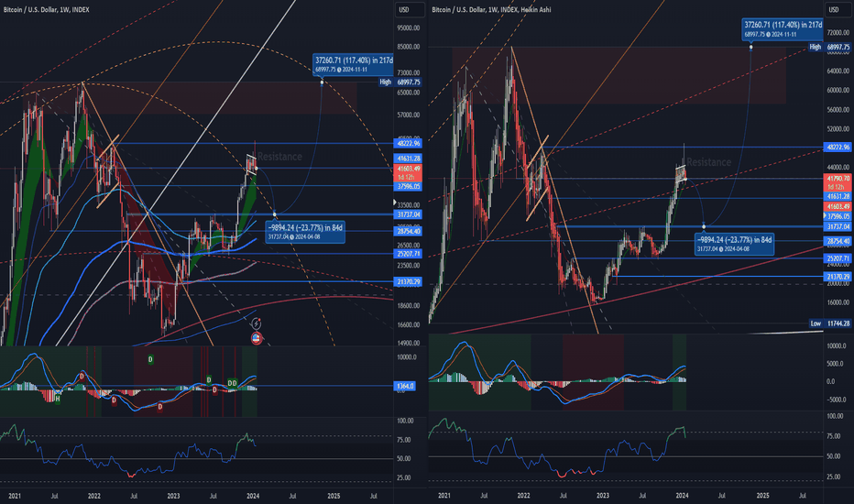Click the green H marker on left MACD pane

58,399
